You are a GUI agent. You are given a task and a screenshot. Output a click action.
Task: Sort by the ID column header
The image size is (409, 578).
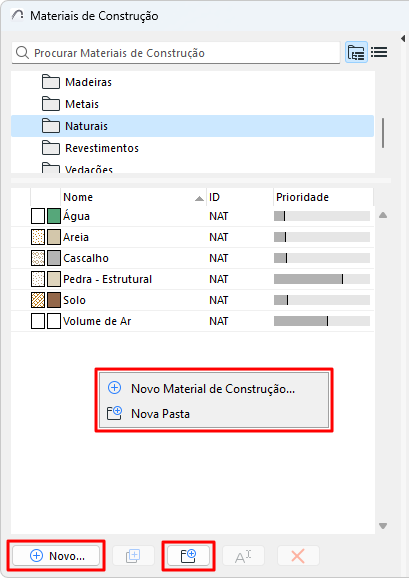pyautogui.click(x=240, y=197)
